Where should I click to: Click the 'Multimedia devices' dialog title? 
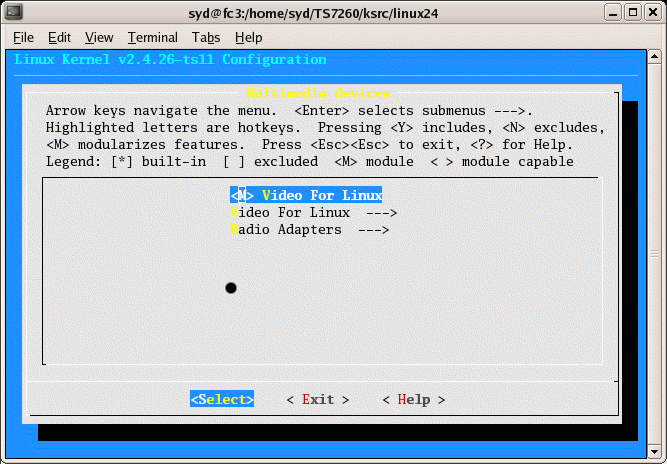pos(318,93)
